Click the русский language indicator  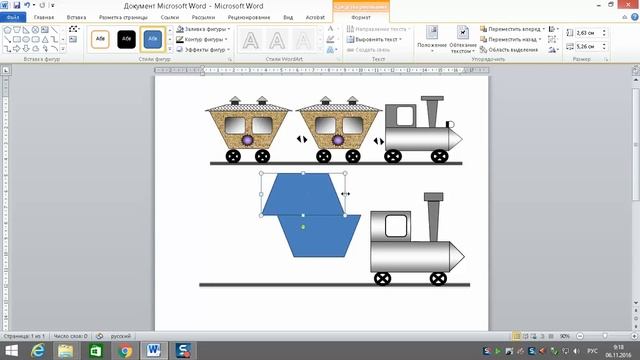coord(121,336)
